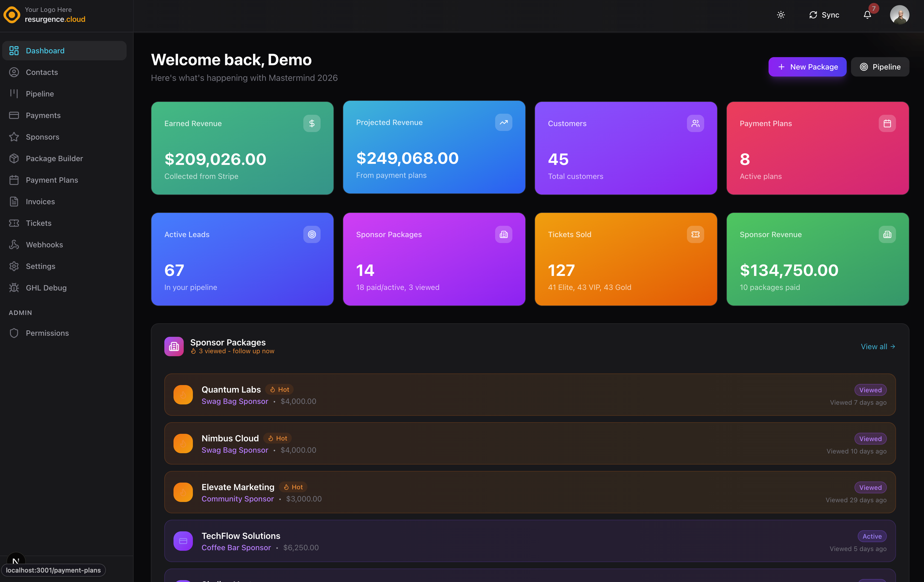924x582 pixels.
Task: Click the calendar icon on Payment Plans card
Action: pos(887,123)
